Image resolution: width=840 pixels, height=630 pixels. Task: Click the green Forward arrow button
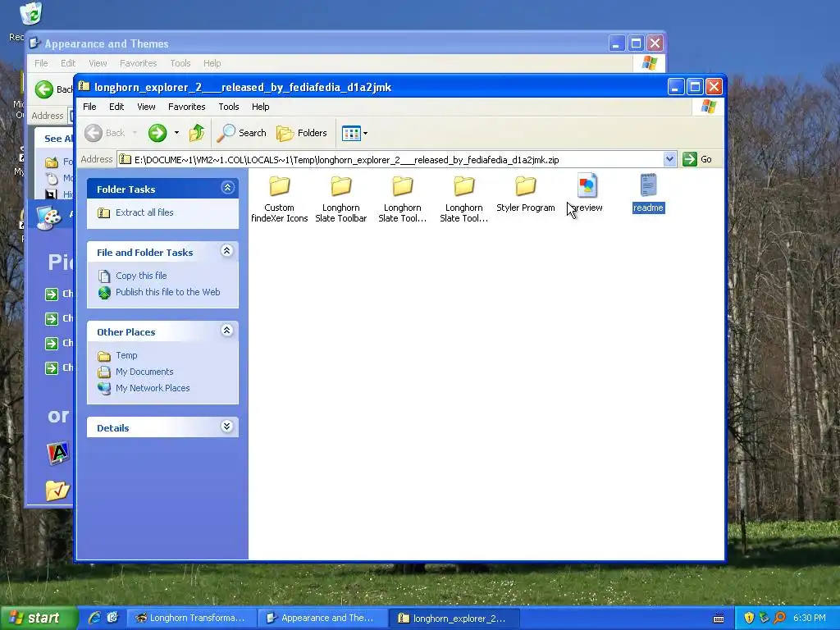click(157, 133)
